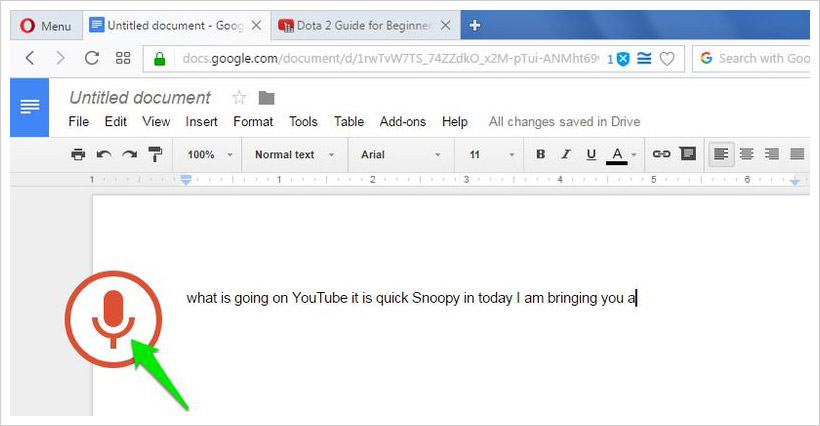Go back to the previous page
The image size is (820, 426).
30,58
